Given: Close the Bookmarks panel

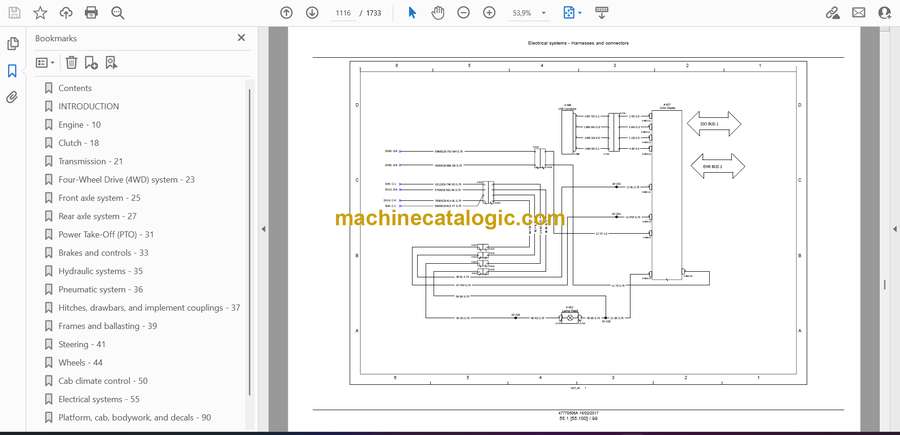Looking at the screenshot, I should click(x=241, y=38).
